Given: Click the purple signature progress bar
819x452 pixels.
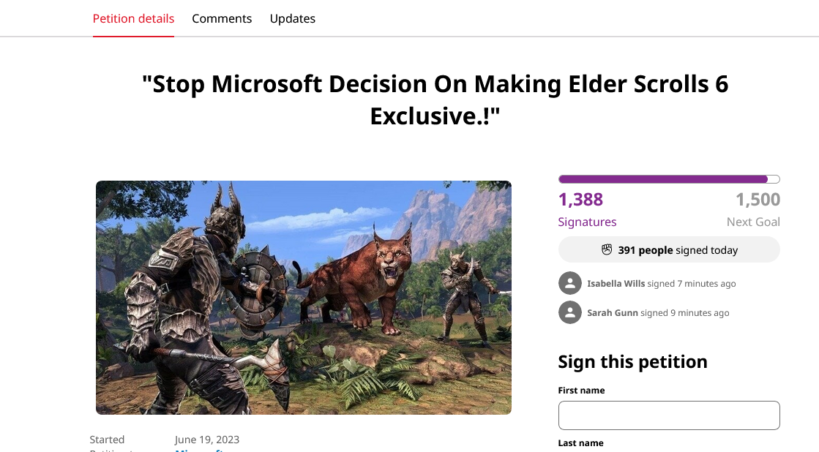Looking at the screenshot, I should click(668, 179).
